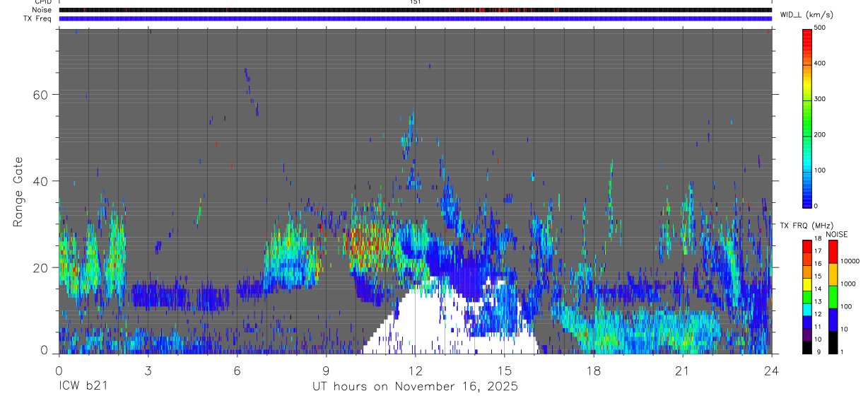
Task: Click the 1 tick on NOISE colorbar
Action: coord(843,351)
